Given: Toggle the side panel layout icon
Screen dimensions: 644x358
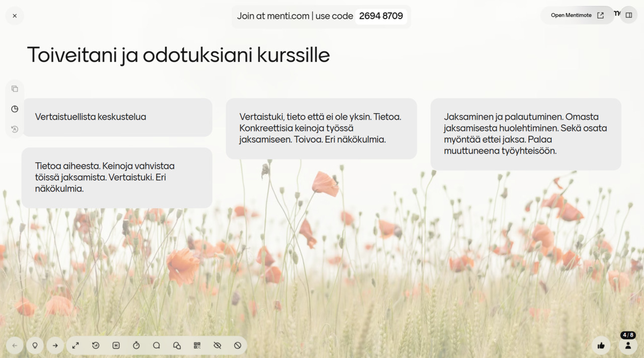Looking at the screenshot, I should 628,15.
